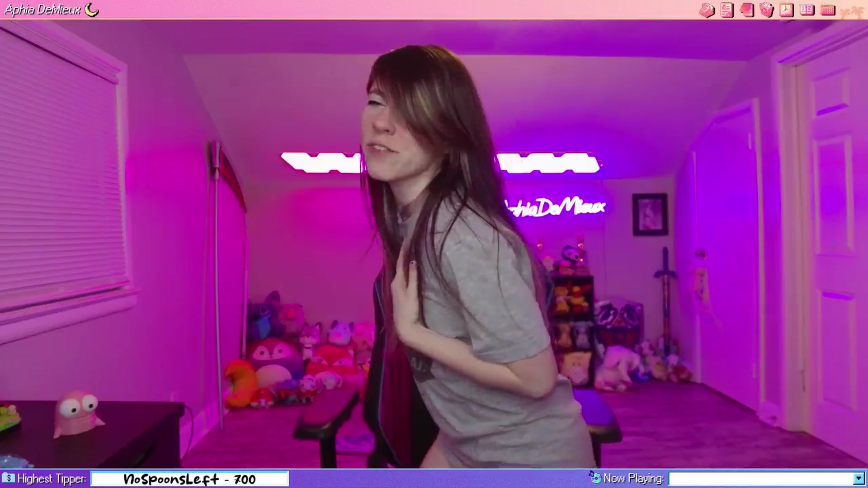The height and width of the screenshot is (488, 868).
Task: Click the pink telephone icon
Action: point(707,10)
